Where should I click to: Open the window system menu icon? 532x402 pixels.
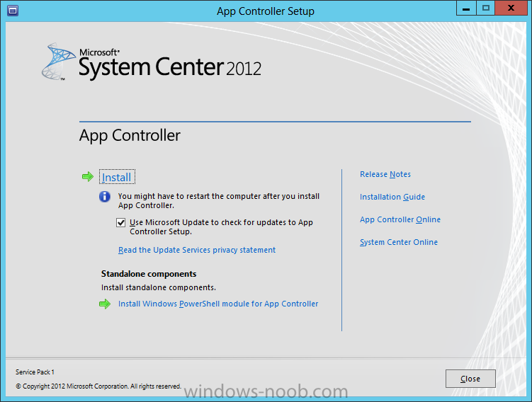(13, 11)
